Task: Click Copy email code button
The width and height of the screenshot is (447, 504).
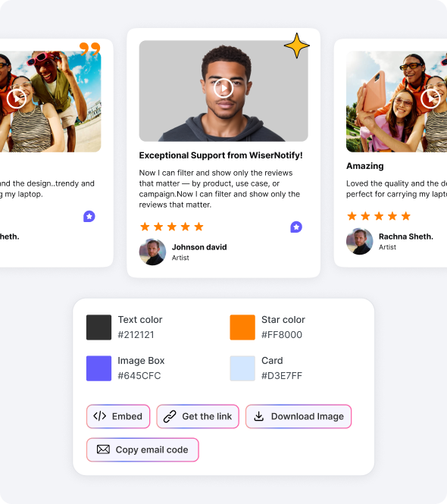Action: [142, 449]
